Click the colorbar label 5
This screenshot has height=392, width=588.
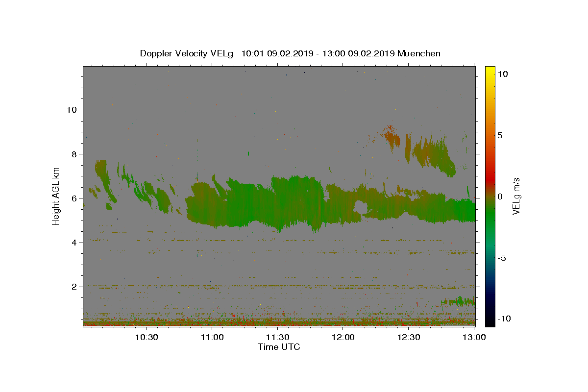click(x=500, y=135)
